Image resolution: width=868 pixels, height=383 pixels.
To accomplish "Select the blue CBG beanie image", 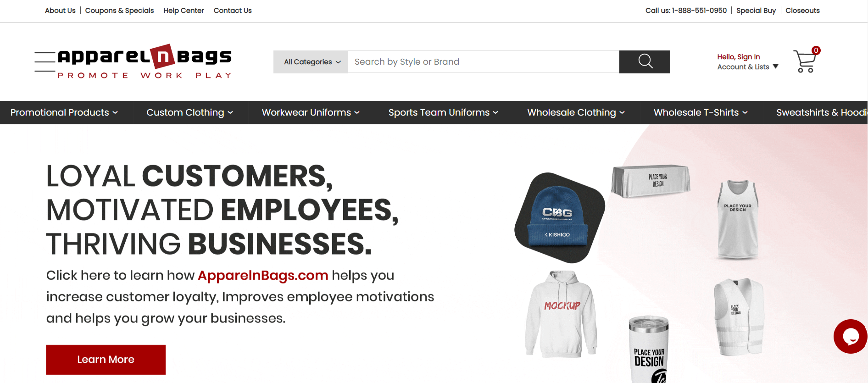I will click(559, 217).
